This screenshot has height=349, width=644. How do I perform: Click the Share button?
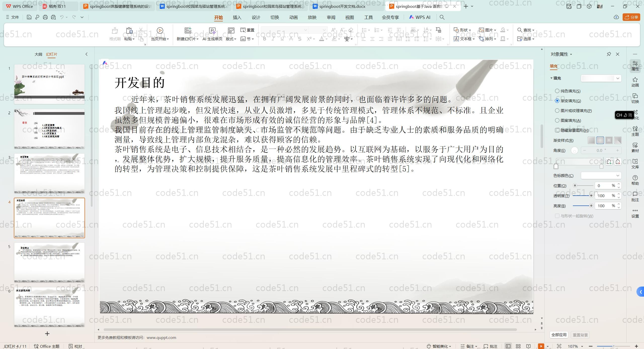click(631, 17)
